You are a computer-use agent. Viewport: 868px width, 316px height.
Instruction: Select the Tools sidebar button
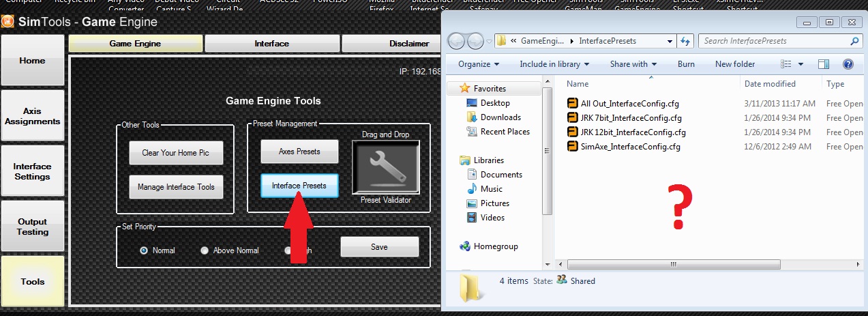[32, 281]
